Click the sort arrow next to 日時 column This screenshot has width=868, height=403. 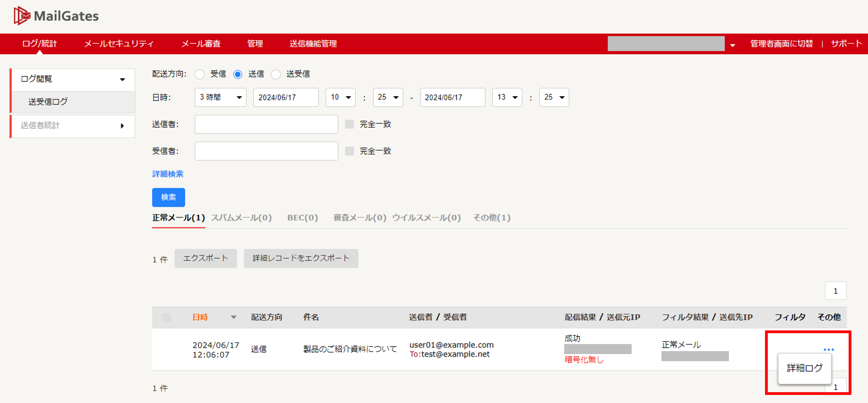click(234, 317)
